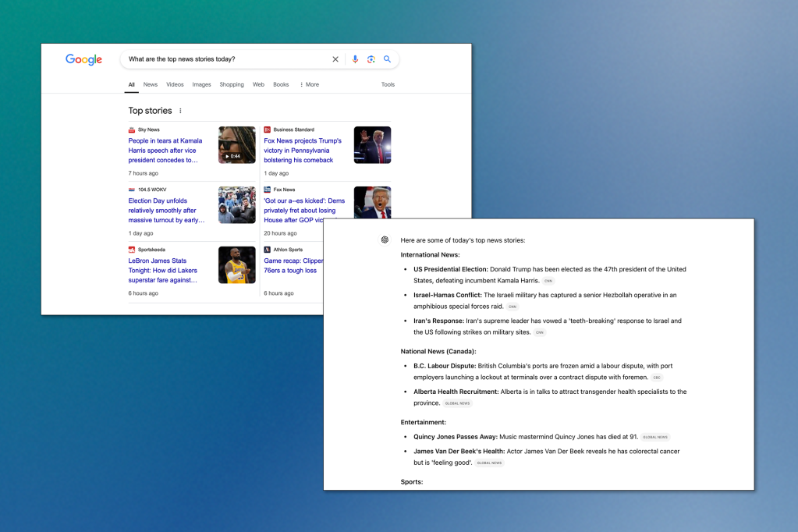Viewport: 798px width, 532px height.
Task: Click the Fox News source icon
Action: (x=268, y=190)
